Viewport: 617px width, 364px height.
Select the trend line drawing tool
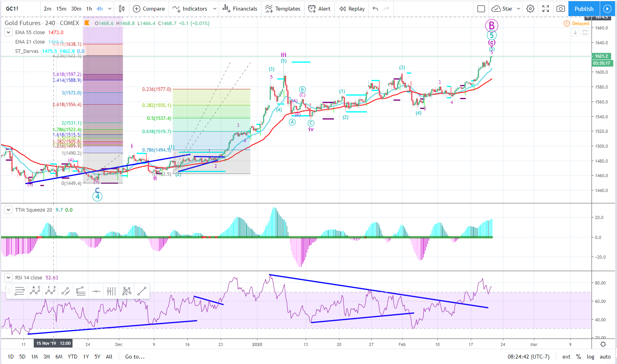(142, 291)
